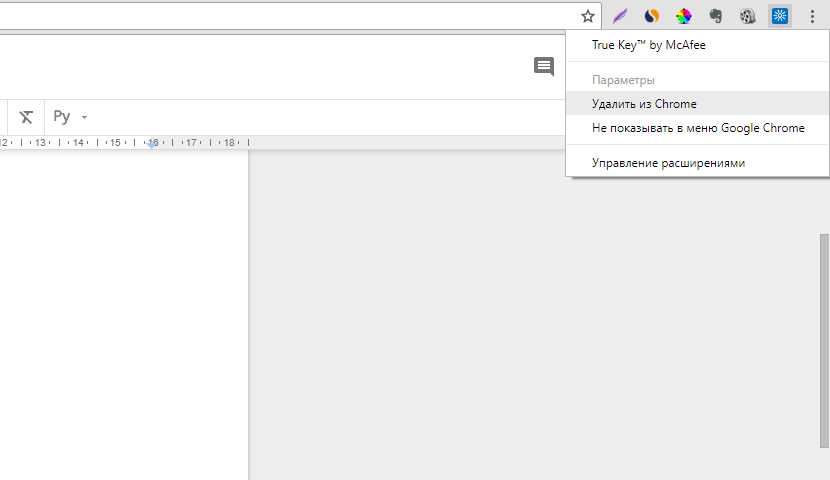Open the Evernote elephant extension

tap(716, 16)
